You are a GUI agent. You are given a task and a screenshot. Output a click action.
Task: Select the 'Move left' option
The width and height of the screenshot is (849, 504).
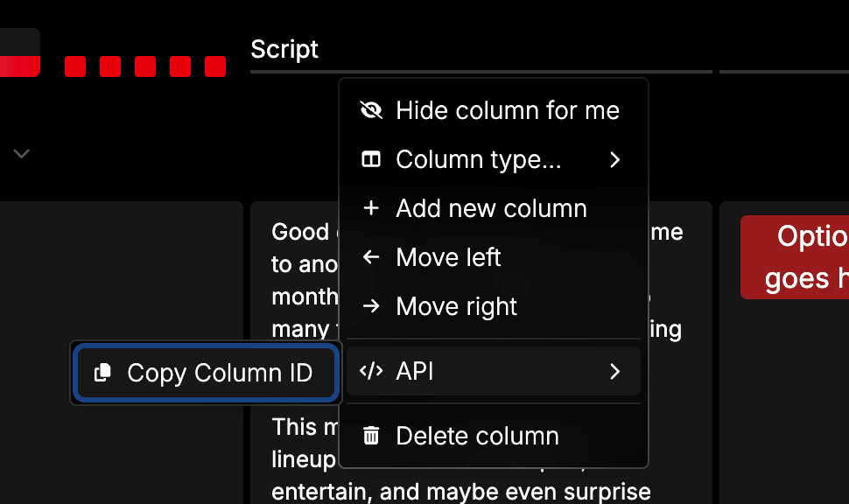[x=448, y=257]
